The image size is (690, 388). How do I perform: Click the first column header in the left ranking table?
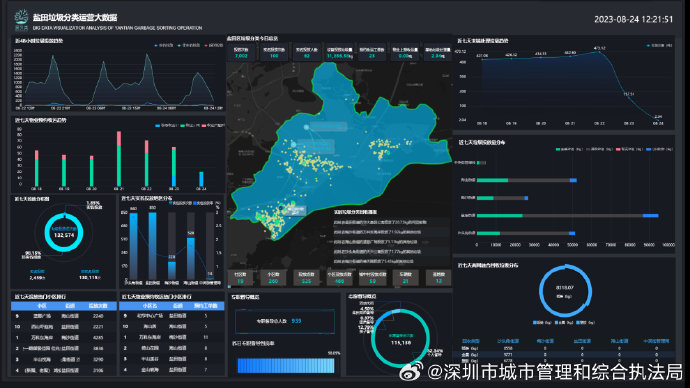tap(41, 306)
